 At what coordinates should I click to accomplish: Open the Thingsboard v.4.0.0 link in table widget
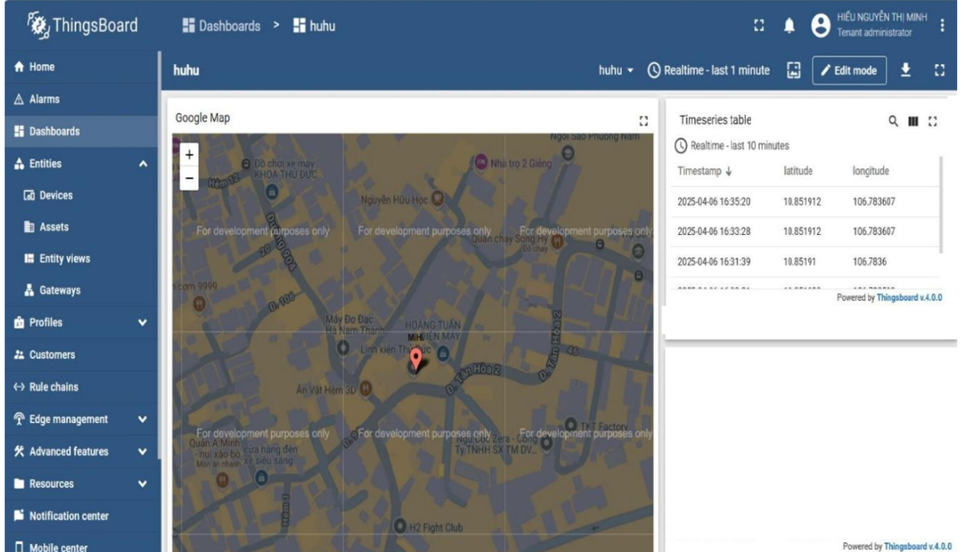coord(910,298)
